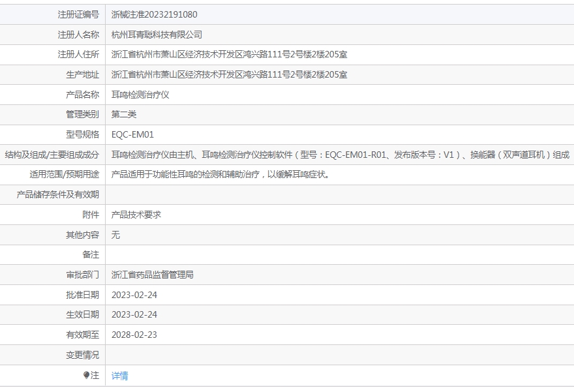Click the 型号规格 label

pos(82,135)
